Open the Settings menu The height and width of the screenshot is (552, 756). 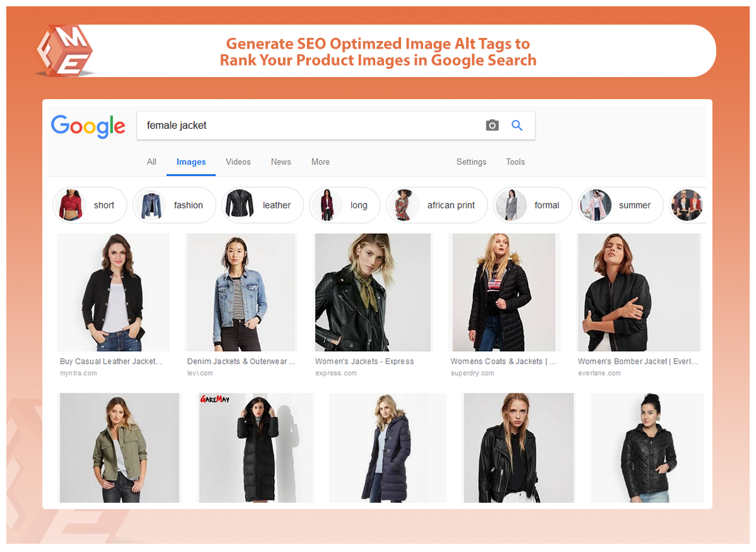[471, 162]
